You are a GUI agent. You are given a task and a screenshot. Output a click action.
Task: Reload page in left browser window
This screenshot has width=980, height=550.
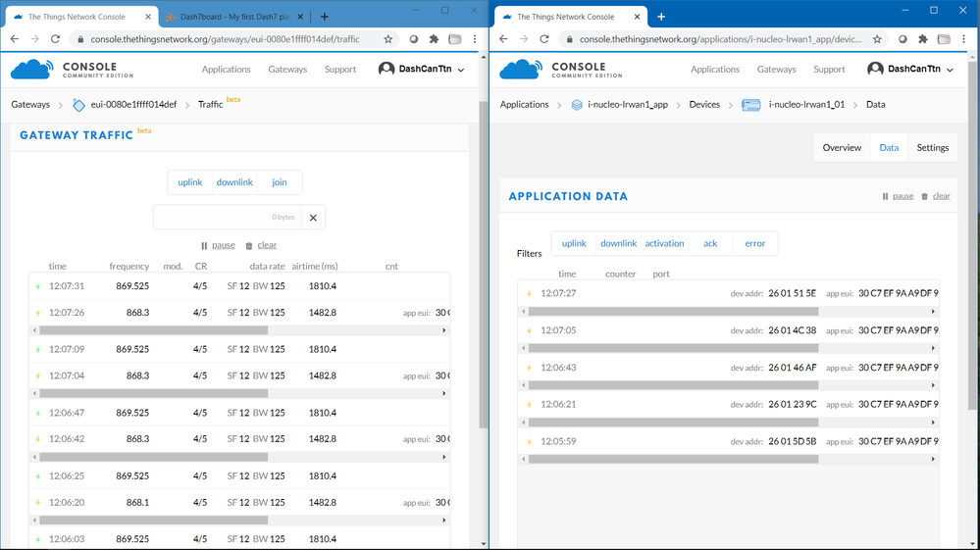point(56,38)
